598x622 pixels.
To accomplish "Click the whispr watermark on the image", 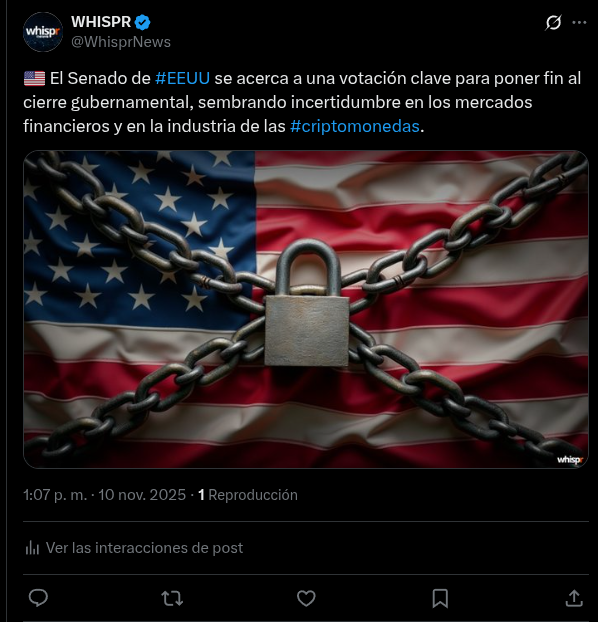I will coord(570,459).
